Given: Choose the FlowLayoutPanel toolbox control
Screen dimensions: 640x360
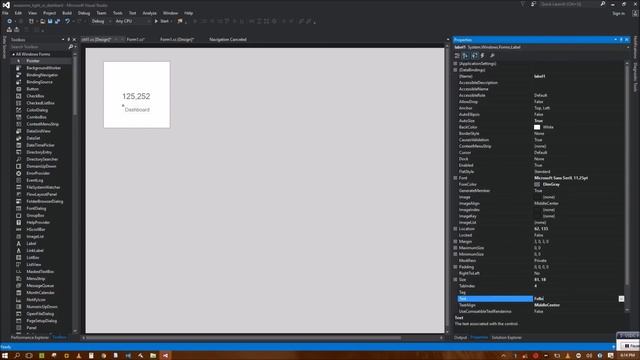Looking at the screenshot, I should click(x=43, y=194).
